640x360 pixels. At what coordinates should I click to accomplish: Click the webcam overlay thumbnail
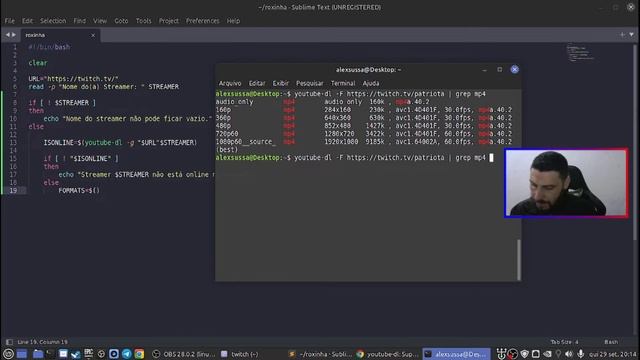566,183
